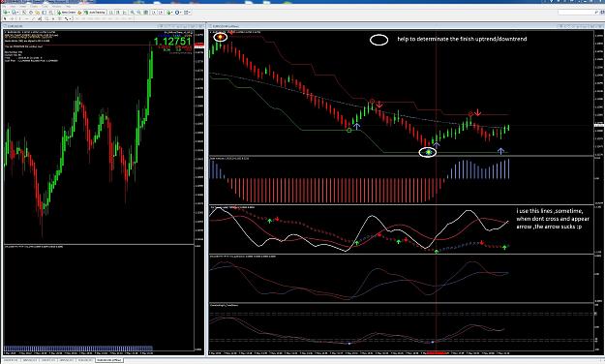Select the text tool
The image size is (605, 364).
coord(53,18)
